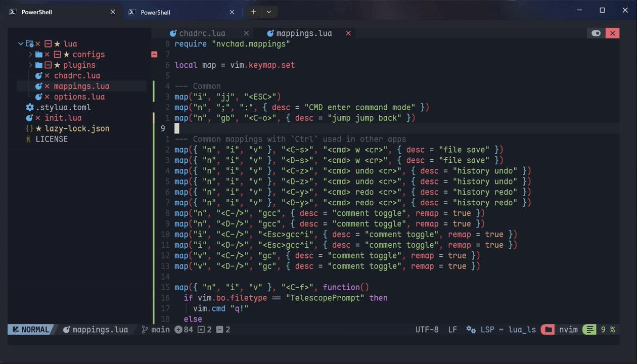The width and height of the screenshot is (637, 364).
Task: Click the modified-buffer indicator above the sign column
Action: 154,54
